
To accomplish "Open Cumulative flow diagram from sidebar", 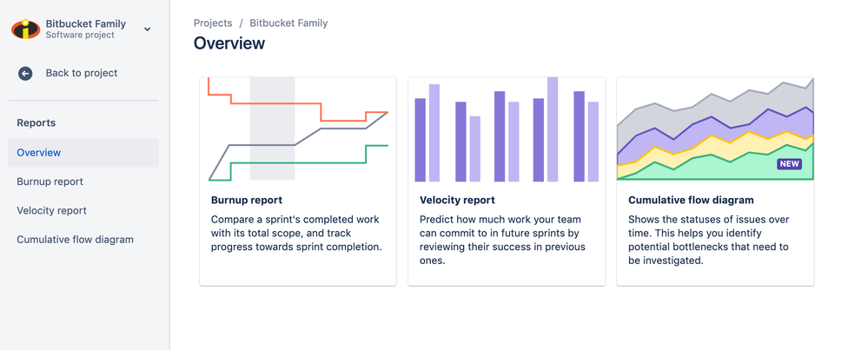I will [75, 240].
